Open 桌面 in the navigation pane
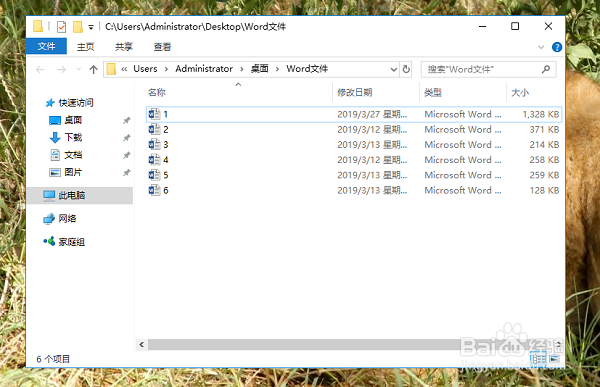Viewport: 600px width, 387px height. (x=65, y=120)
